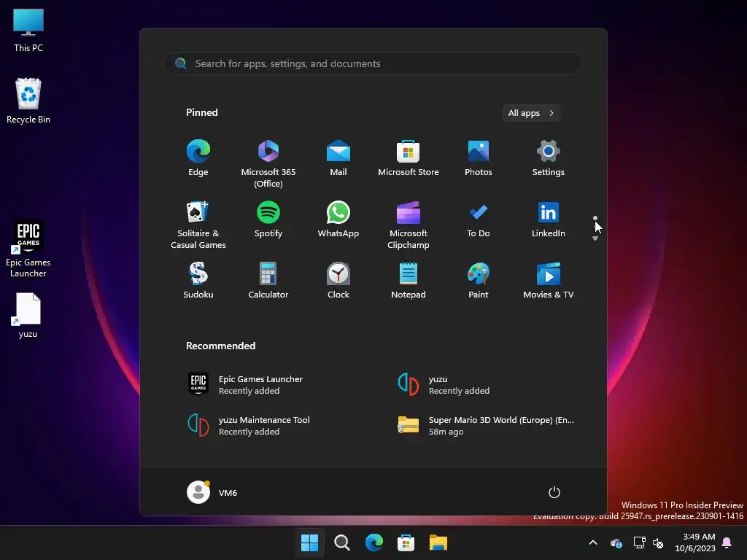This screenshot has width=747, height=560.
Task: Open Super Mario 3D World archive
Action: tap(486, 425)
